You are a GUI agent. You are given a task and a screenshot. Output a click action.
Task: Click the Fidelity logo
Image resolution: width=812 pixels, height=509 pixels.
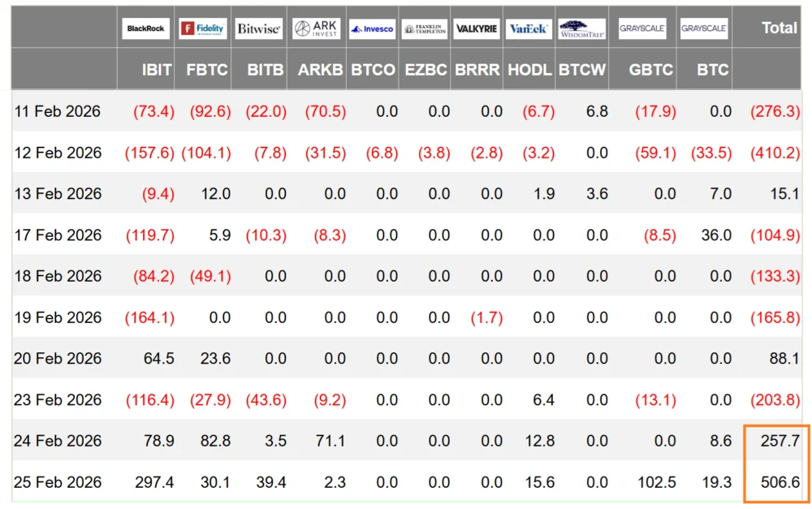(202, 28)
